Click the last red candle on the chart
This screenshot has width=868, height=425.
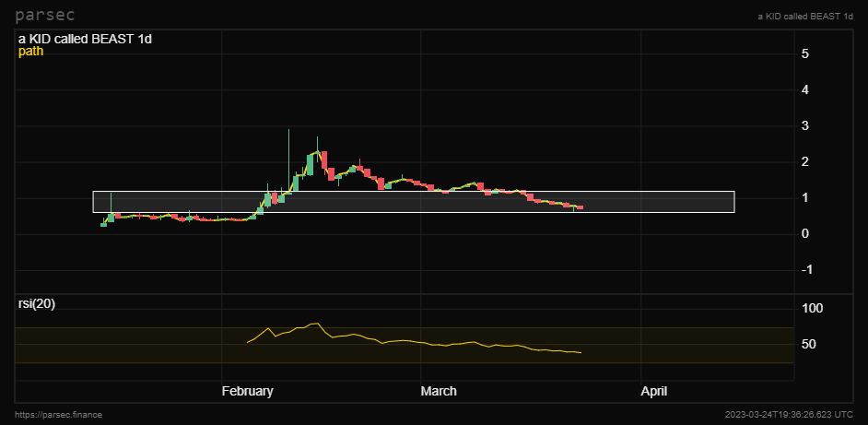[x=581, y=207]
